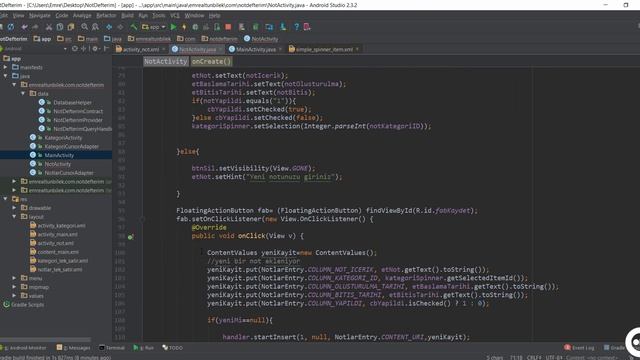Open the View menu
The height and width of the screenshot is (360, 640).
[x=18, y=16]
